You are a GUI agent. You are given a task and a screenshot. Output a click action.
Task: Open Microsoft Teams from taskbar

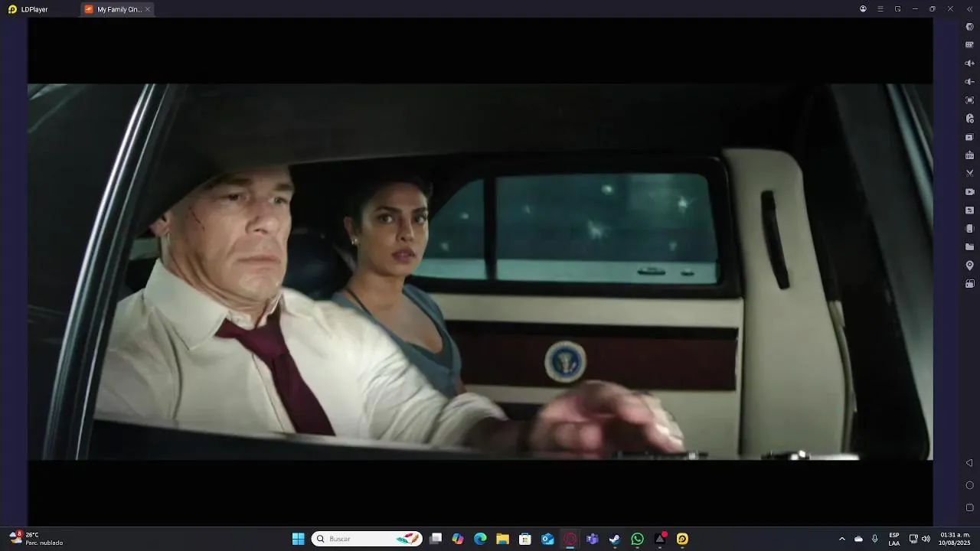coord(592,539)
